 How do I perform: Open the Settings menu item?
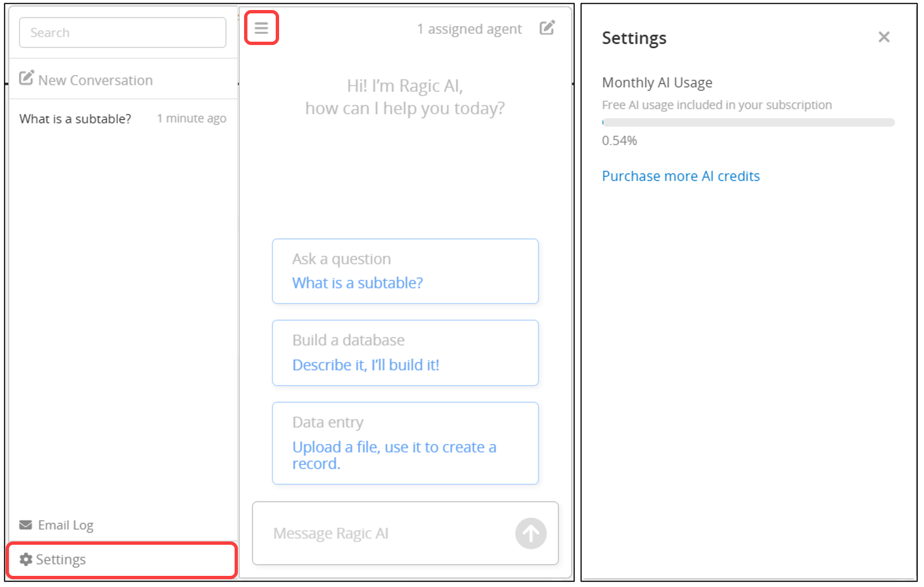click(61, 560)
